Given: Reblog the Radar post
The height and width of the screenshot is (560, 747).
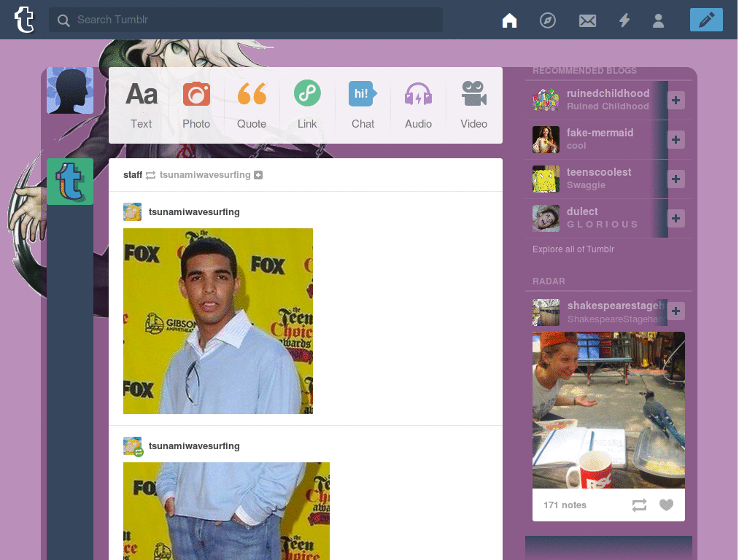Looking at the screenshot, I should [x=639, y=505].
